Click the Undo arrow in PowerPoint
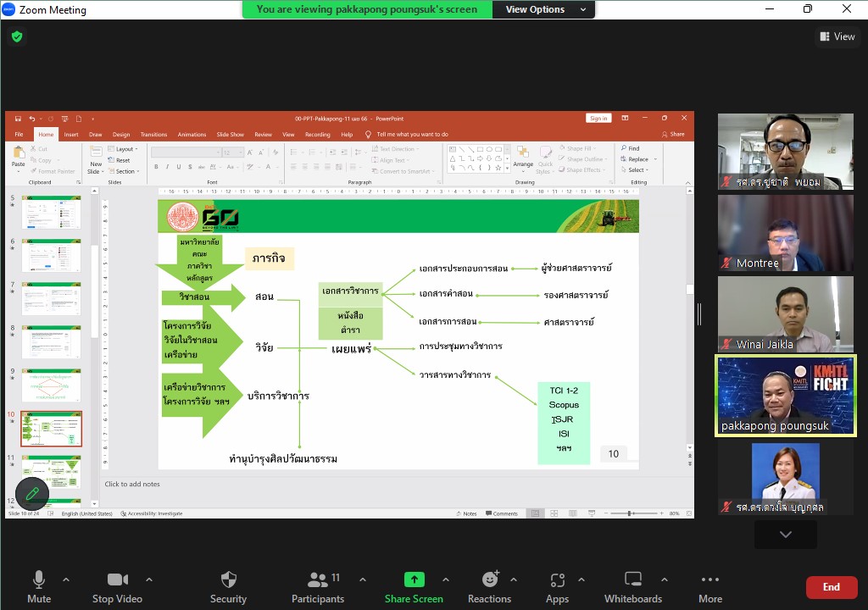Screen dimensions: 868x610 tap(32, 119)
